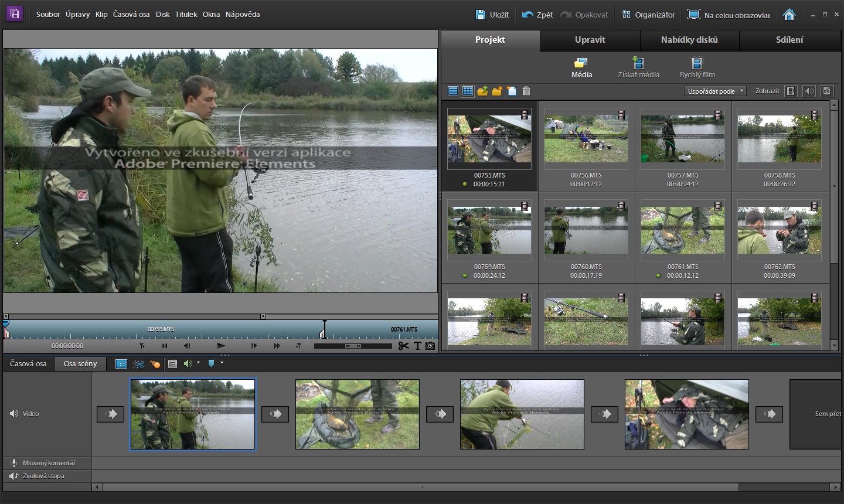
Task: Rewind the preview playback
Action: (x=165, y=346)
